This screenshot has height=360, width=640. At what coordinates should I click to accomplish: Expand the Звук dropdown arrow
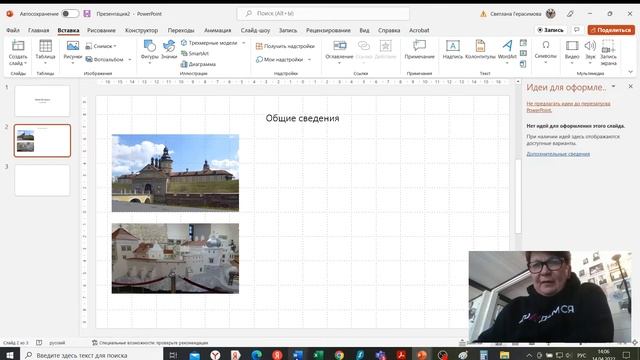pos(590,63)
